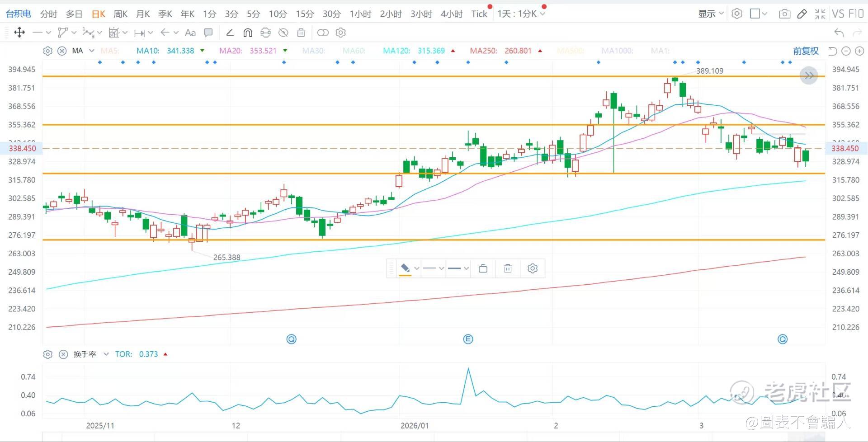868x442 pixels.
Task: Select the comment bubble note tool
Action: 208,33
